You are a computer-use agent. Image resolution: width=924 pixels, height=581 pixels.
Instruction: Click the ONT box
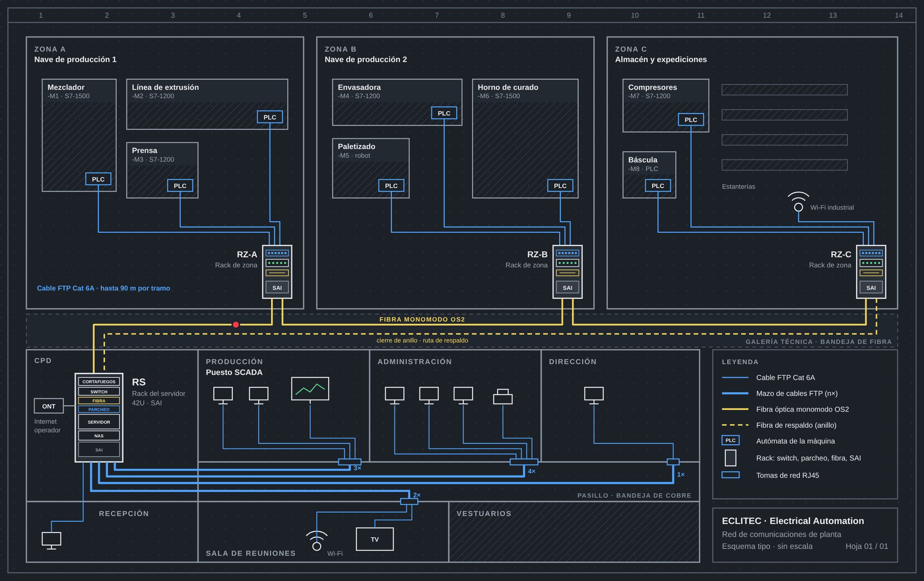click(x=49, y=406)
